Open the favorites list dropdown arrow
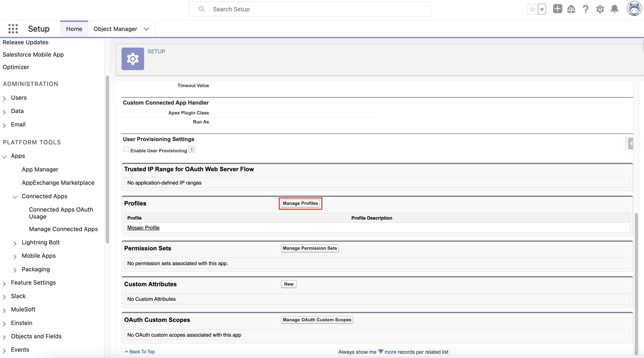 542,9
